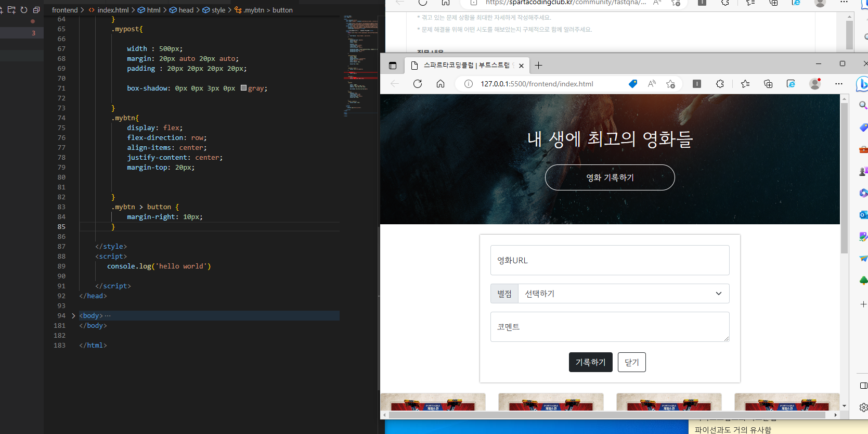Click the last movie poster thumbnail
The height and width of the screenshot is (434, 868).
coord(787,402)
